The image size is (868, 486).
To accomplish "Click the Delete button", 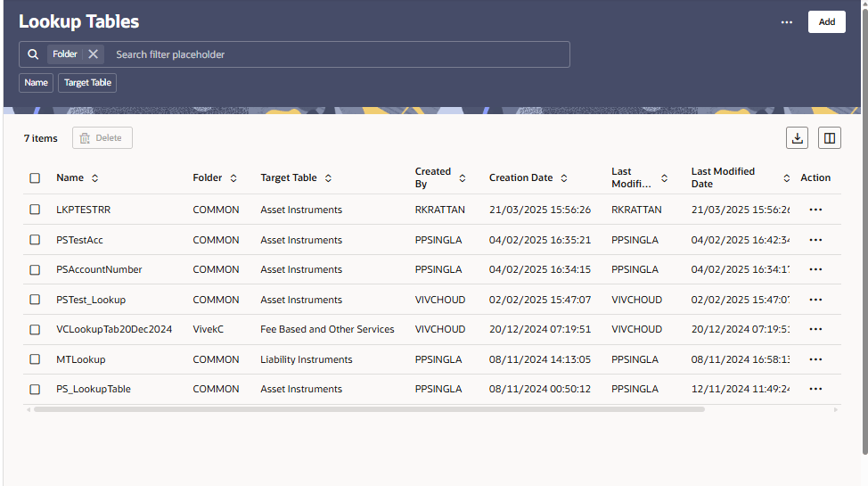I will tap(102, 138).
